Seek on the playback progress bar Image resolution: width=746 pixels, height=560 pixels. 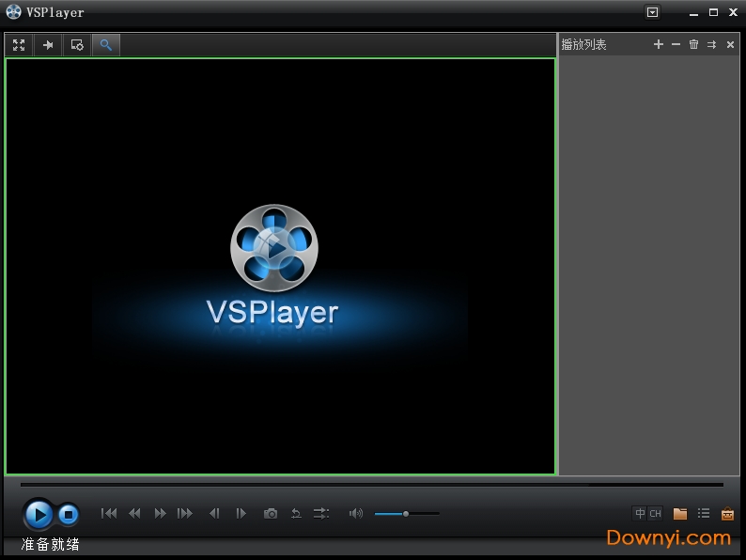[371, 485]
